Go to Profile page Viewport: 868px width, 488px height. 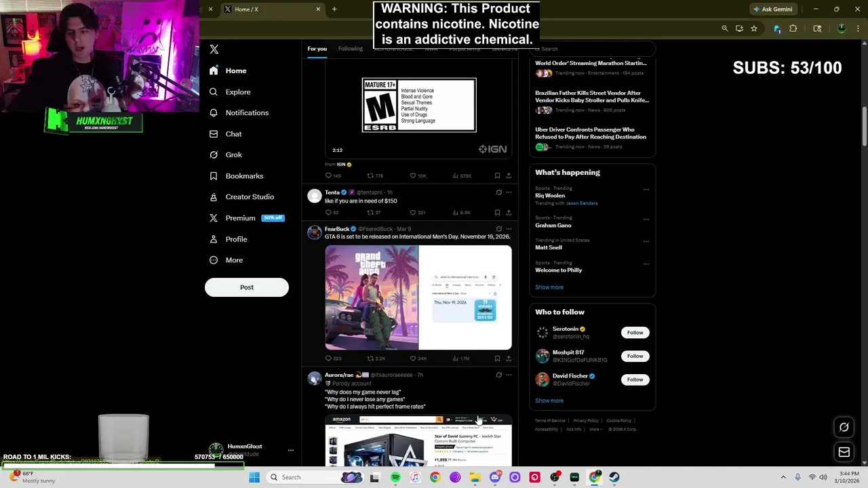[229, 239]
